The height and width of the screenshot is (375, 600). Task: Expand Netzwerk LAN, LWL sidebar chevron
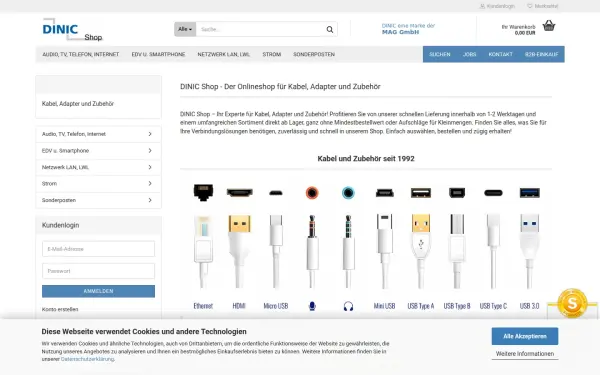click(x=150, y=167)
